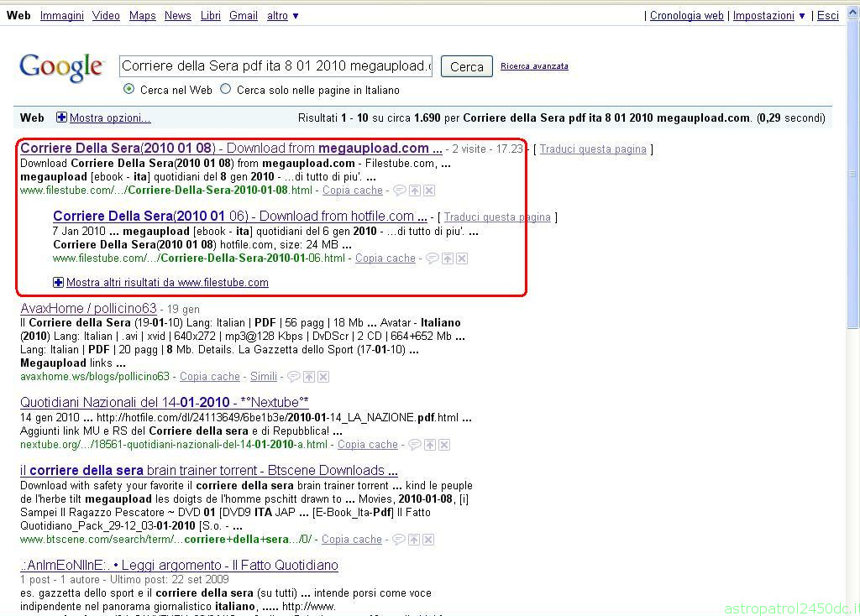Screen dimensions: 860x616
Task: Click the comment icon for the nextube.org result
Action: pyautogui.click(x=415, y=445)
